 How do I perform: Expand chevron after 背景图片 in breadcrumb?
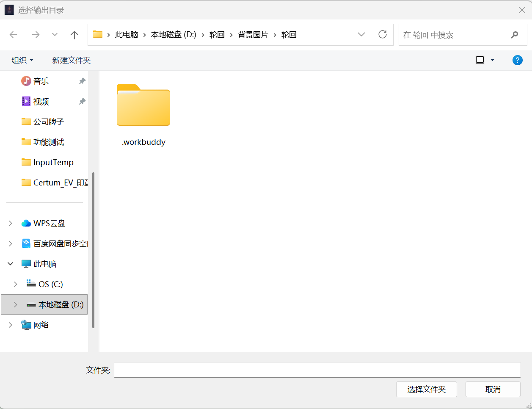(275, 35)
